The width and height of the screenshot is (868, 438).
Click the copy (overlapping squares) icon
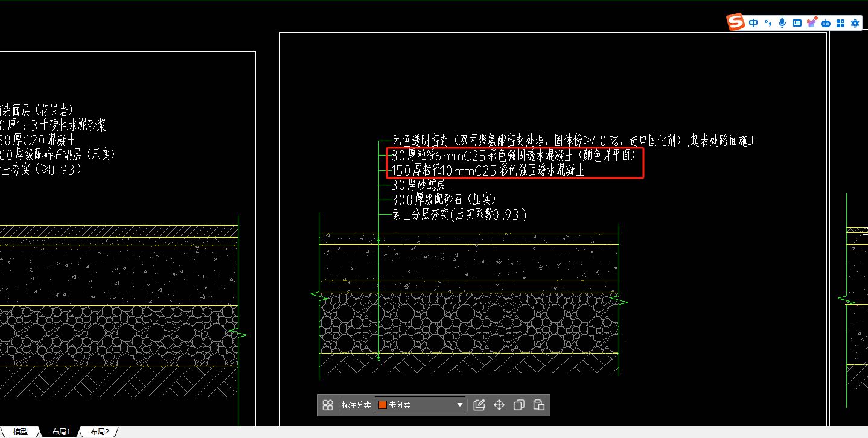519,405
